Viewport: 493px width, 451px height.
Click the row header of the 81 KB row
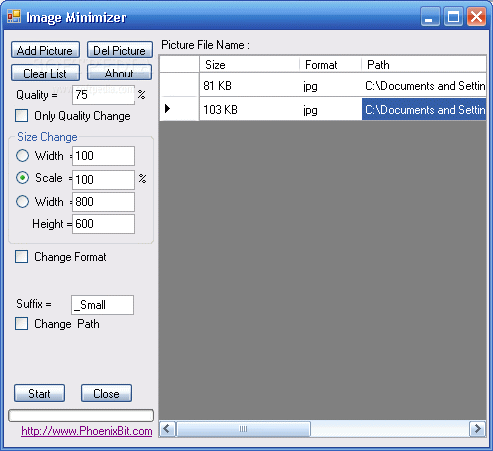click(x=179, y=85)
